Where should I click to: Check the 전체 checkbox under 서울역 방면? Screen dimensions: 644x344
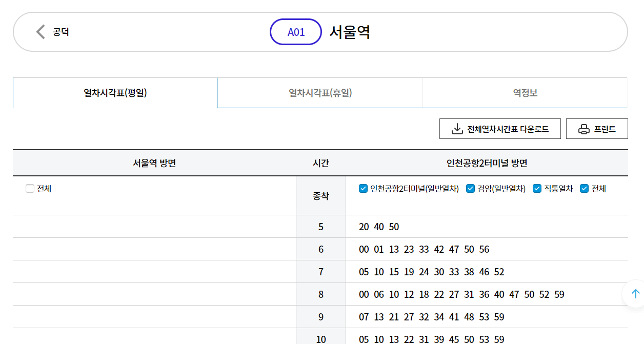[x=29, y=188]
